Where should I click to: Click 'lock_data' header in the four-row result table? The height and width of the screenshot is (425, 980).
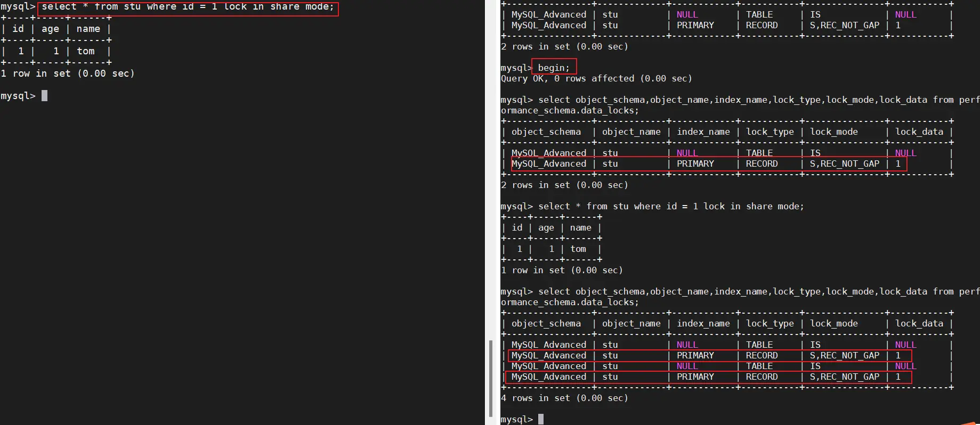[919, 323]
